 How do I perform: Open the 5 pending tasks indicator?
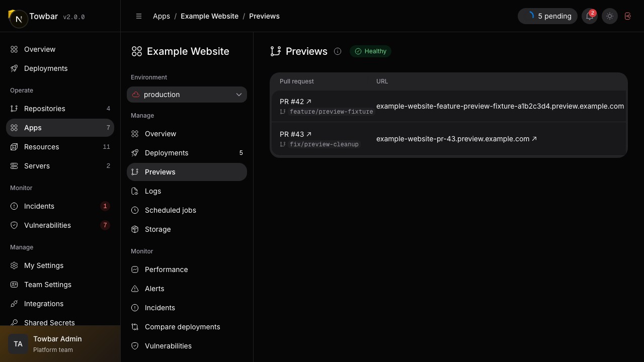[x=547, y=16]
